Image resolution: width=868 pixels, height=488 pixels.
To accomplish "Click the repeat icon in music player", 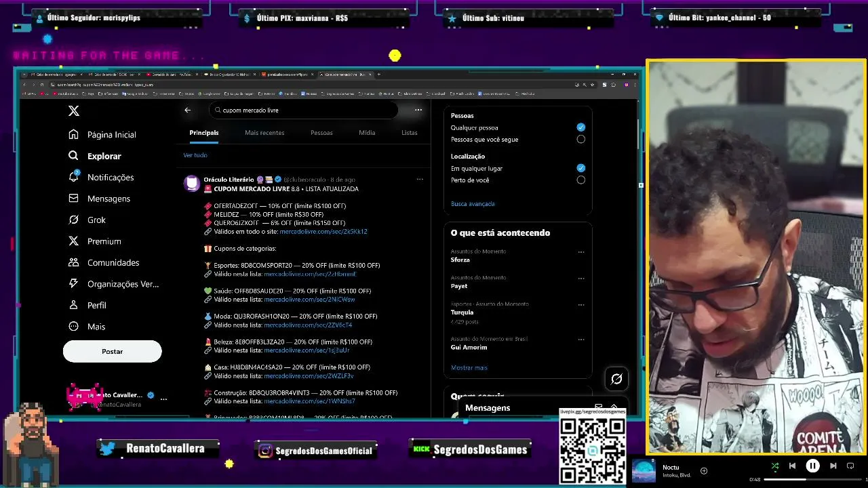I will click(x=850, y=466).
